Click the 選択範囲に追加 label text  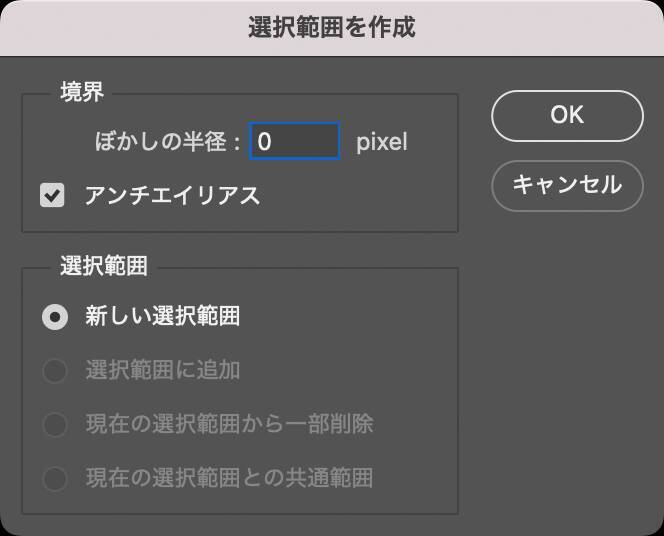pyautogui.click(x=162, y=371)
